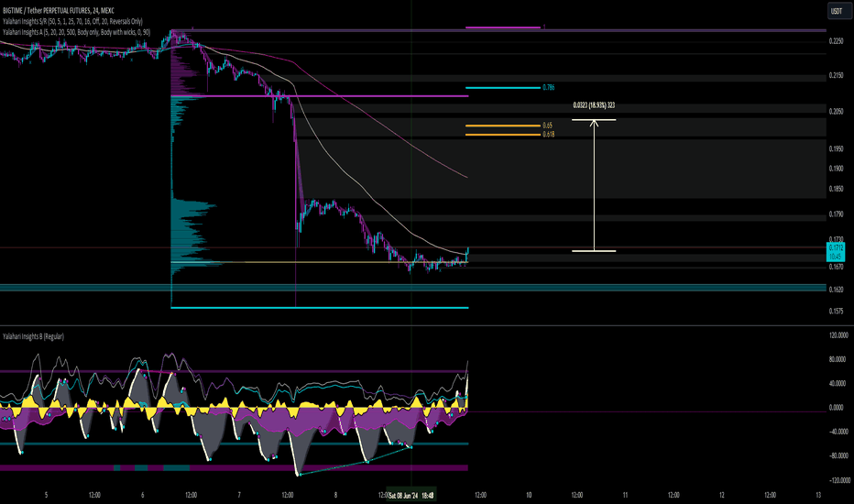Click the 0.2050 price axis label
This screenshot has width=854, height=504.
836,111
